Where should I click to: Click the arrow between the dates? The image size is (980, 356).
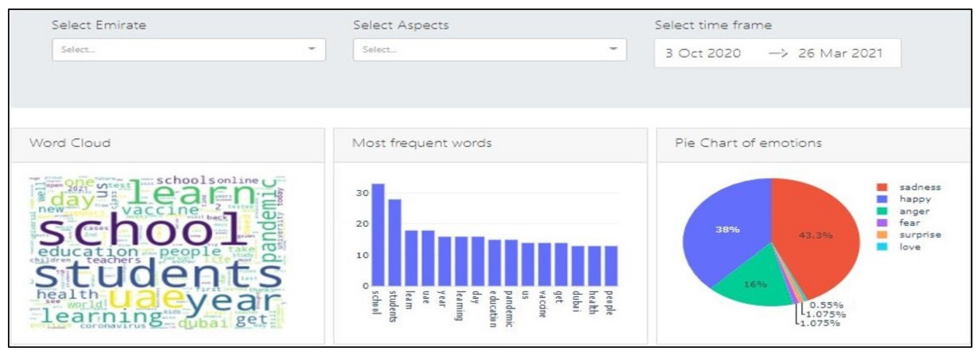tap(778, 53)
